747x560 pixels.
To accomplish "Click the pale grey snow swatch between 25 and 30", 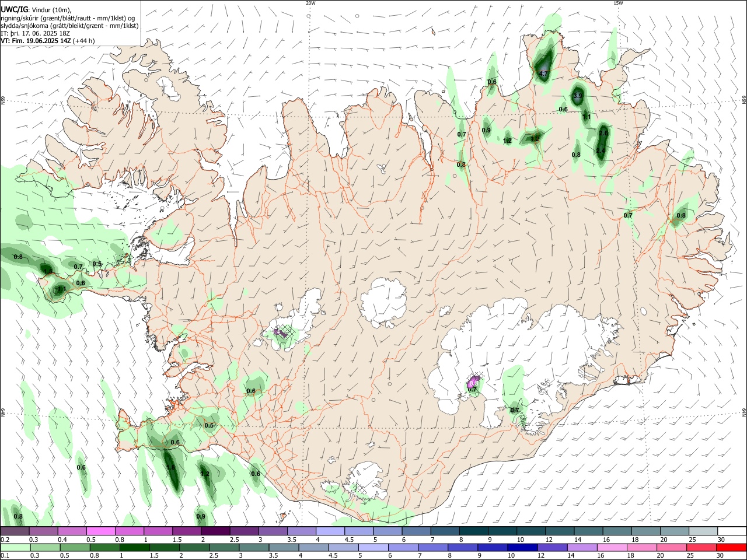I will (x=702, y=531).
